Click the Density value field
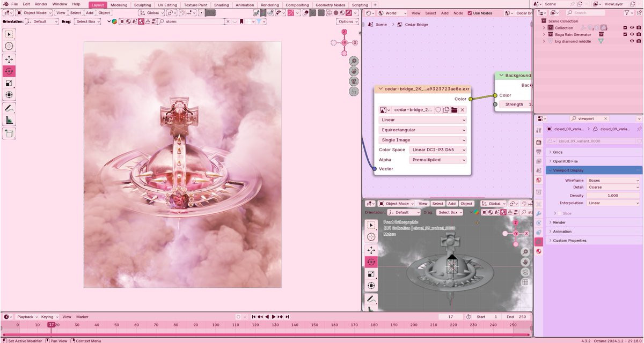The width and height of the screenshot is (644, 343). pyautogui.click(x=613, y=196)
